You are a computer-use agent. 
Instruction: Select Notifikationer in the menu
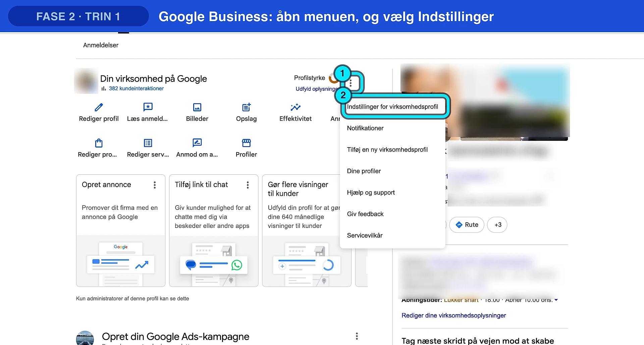(x=392, y=128)
